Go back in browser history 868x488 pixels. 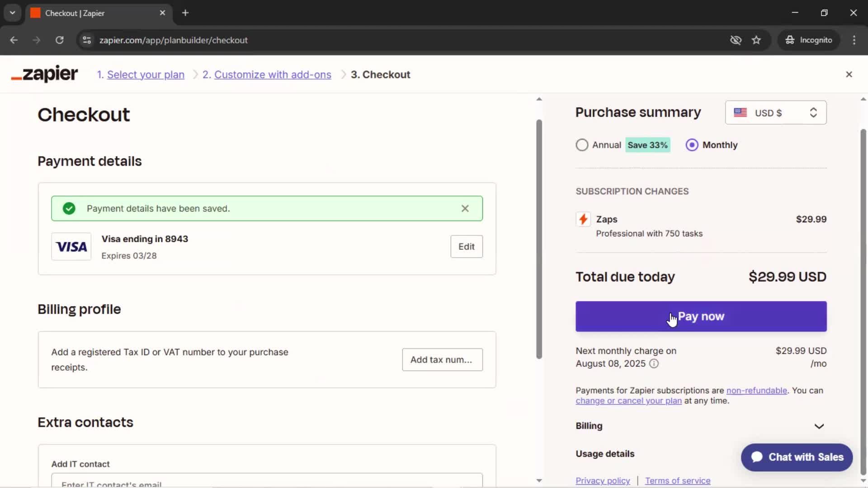(14, 40)
